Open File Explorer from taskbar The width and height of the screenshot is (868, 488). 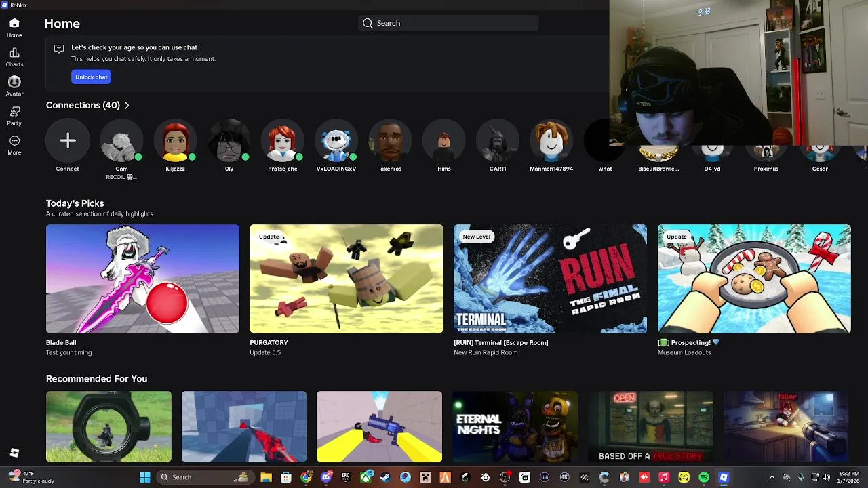266,477
